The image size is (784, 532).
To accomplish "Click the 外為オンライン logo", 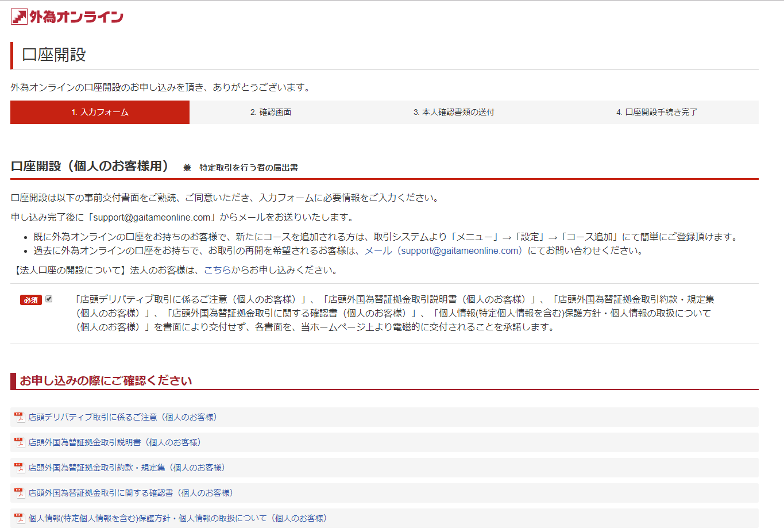I will [x=67, y=17].
